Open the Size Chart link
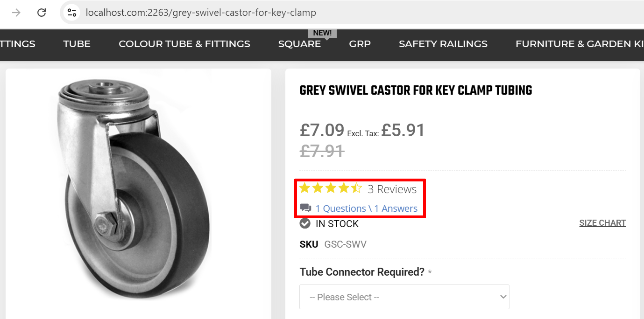The width and height of the screenshot is (644, 319). [602, 223]
